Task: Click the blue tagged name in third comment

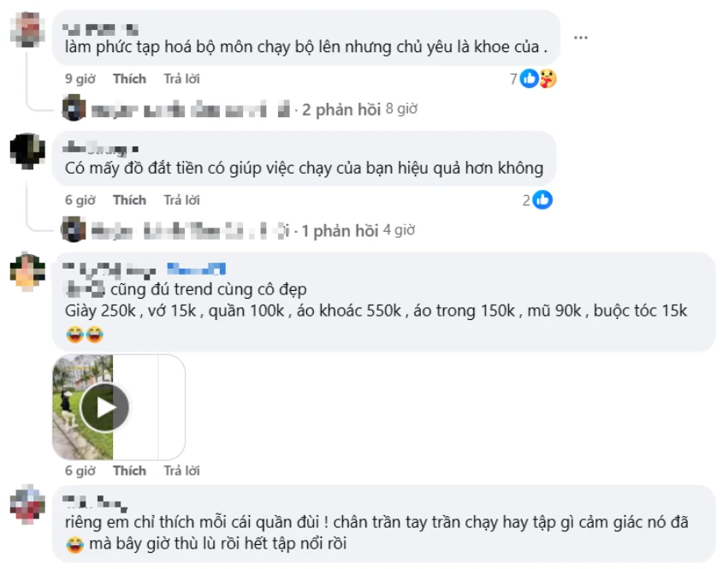Action: tap(197, 269)
